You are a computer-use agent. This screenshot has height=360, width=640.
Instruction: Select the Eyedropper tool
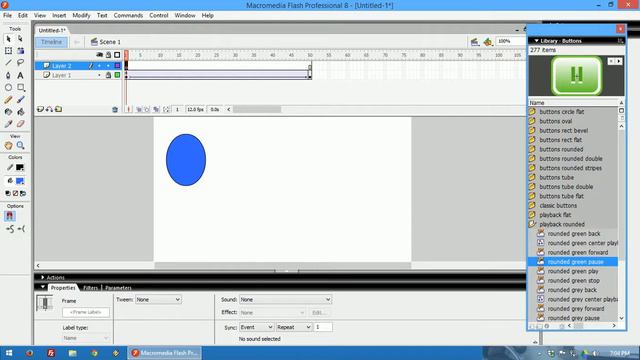coord(9,124)
